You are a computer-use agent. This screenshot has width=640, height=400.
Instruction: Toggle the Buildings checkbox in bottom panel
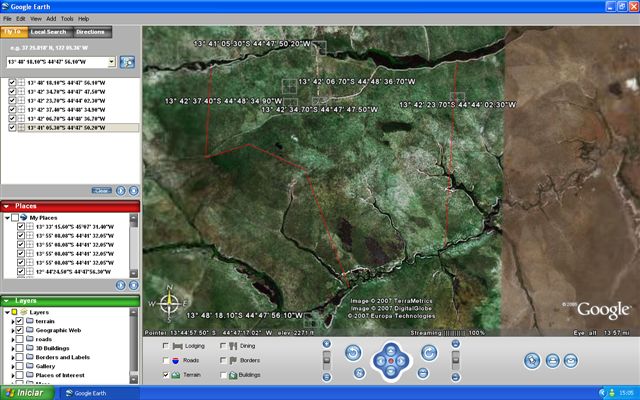pyautogui.click(x=223, y=375)
